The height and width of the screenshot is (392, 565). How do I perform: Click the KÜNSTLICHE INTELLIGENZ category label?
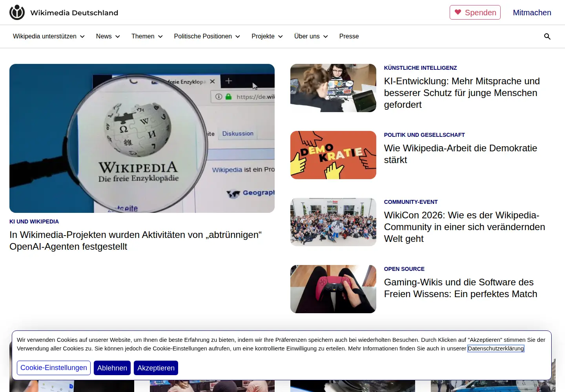[x=421, y=68]
